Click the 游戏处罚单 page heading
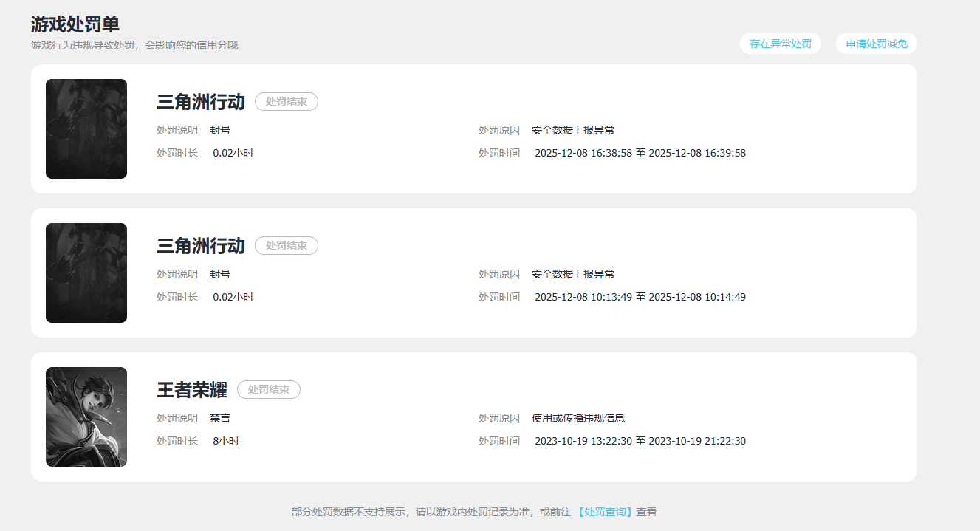Image resolution: width=980 pixels, height=531 pixels. tap(75, 24)
